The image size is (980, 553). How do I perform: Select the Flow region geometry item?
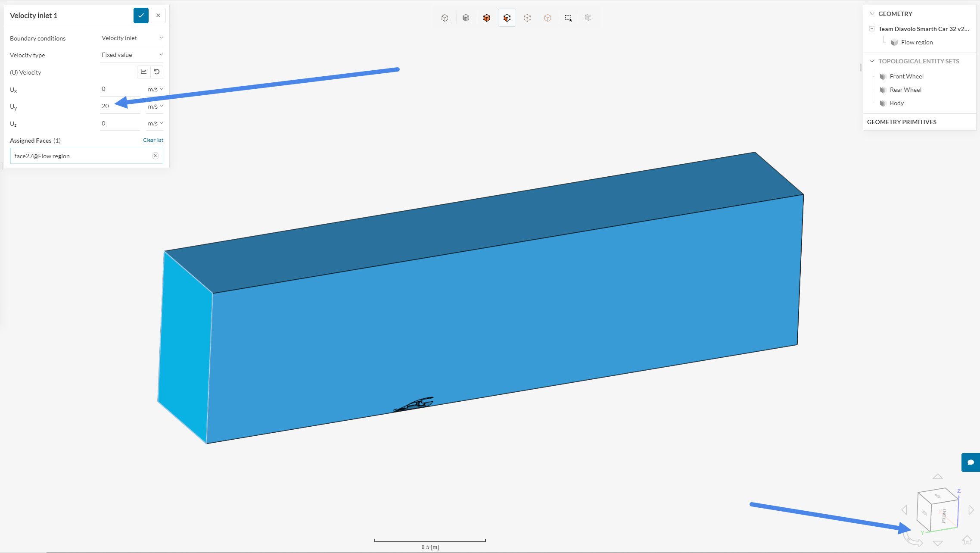pos(917,42)
